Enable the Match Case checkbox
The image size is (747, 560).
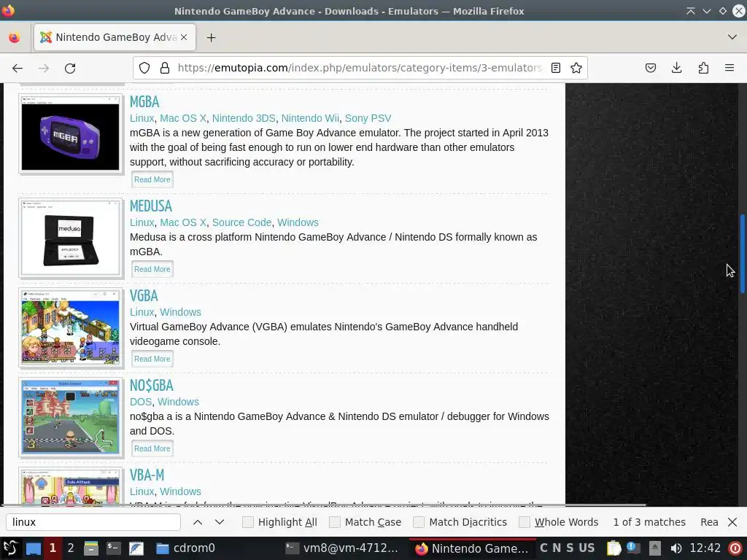tap(335, 522)
